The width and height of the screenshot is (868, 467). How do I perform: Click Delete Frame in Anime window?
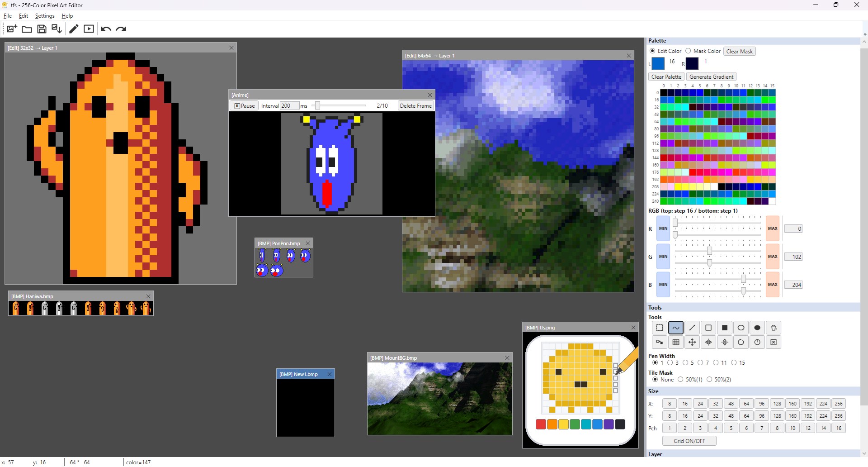[415, 106]
